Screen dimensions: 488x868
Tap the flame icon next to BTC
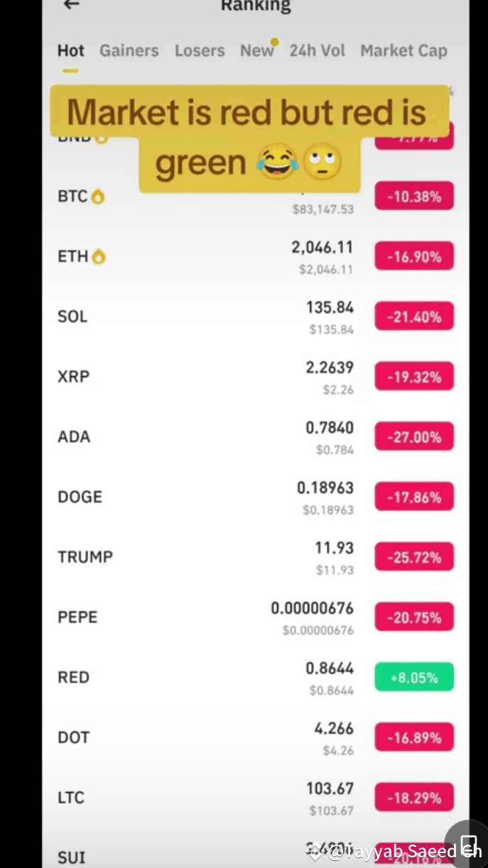coord(99,196)
